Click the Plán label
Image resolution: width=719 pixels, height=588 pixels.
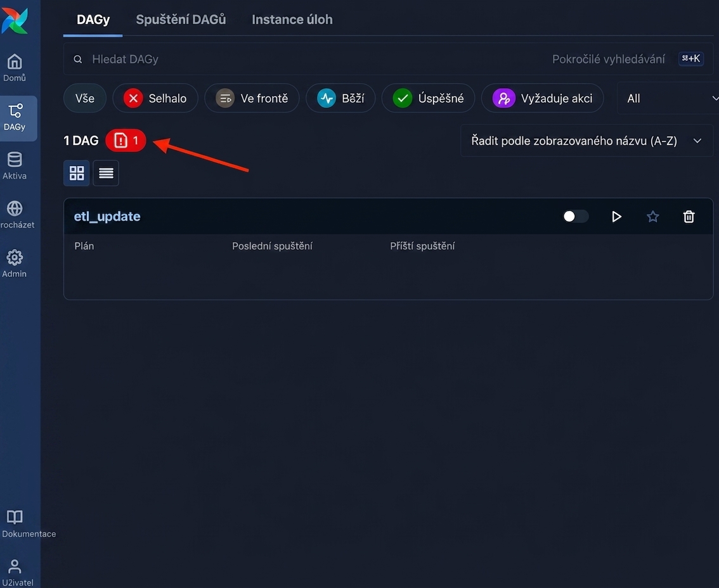point(84,246)
